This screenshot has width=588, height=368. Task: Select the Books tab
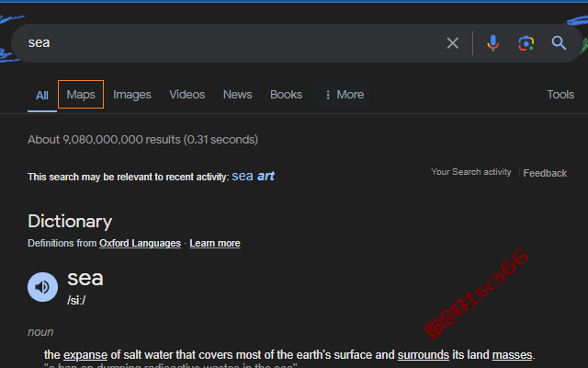286,95
